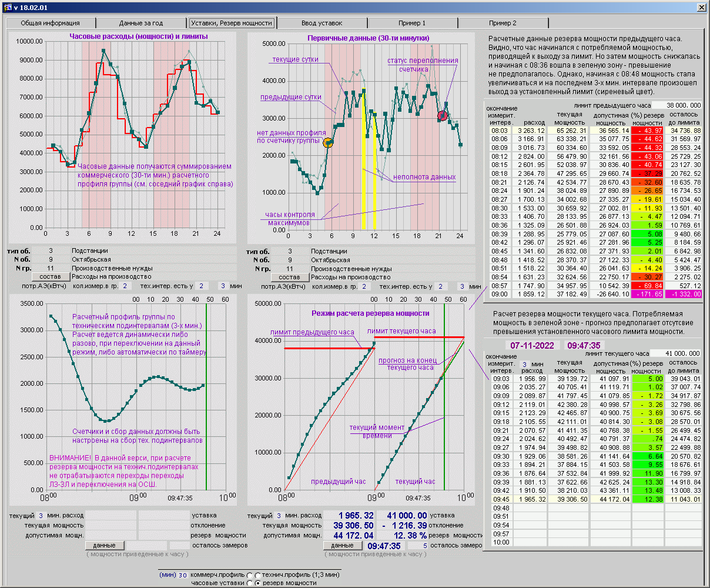Click the отклонение value - 1 216. 39
Viewport: 710px width, 588px height.
tap(402, 525)
